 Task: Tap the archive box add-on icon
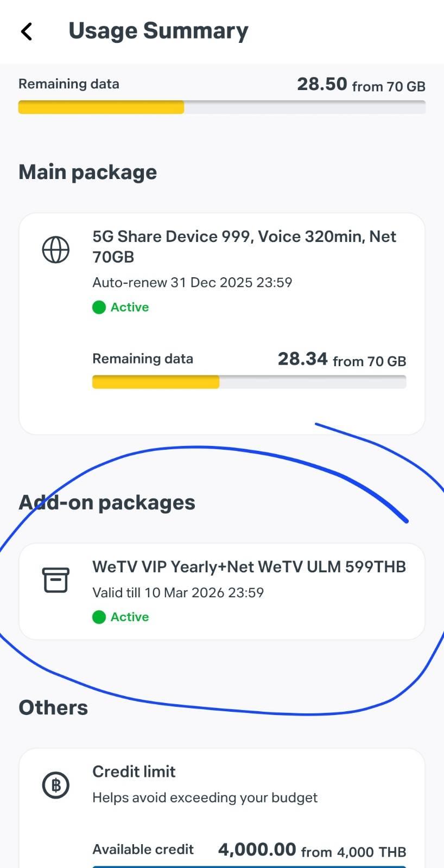pos(56,580)
